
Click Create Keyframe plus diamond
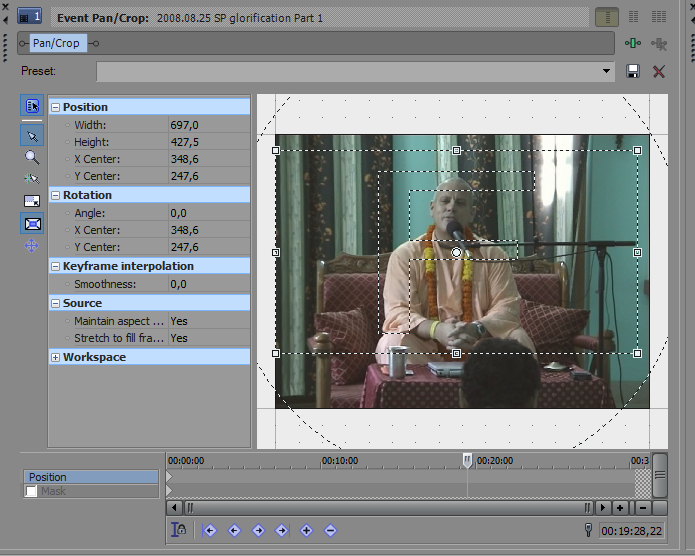pyautogui.click(x=306, y=530)
